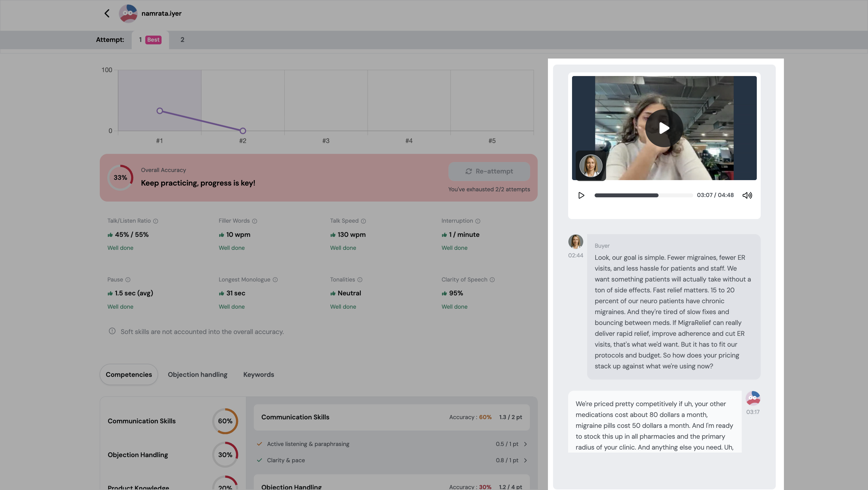Switch to attempt 2 tab
This screenshot has width=868, height=490.
[182, 40]
